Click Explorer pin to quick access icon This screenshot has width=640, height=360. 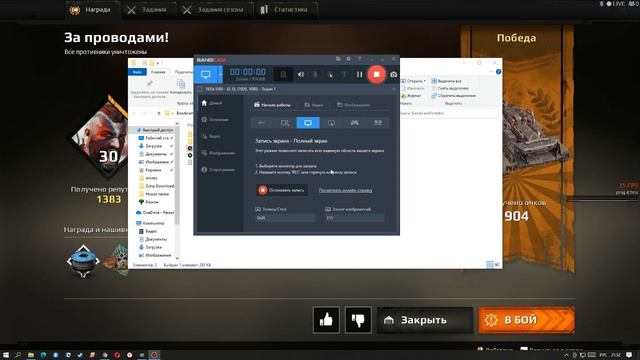[149, 84]
